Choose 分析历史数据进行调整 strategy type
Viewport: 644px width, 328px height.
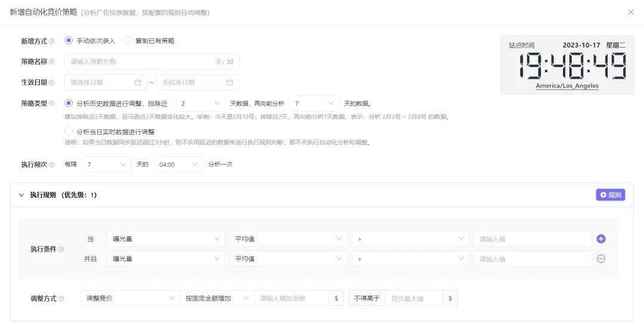(x=69, y=103)
